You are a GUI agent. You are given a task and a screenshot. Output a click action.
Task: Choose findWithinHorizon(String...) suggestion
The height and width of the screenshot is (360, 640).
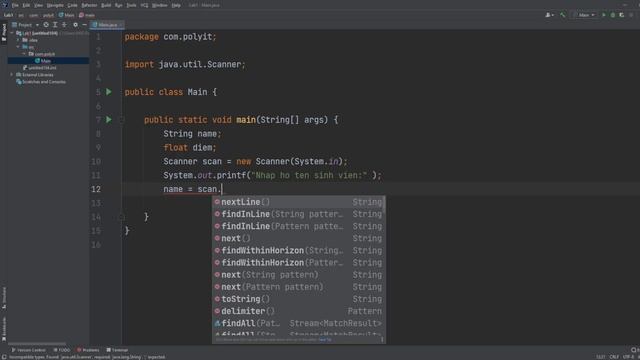coord(298,250)
